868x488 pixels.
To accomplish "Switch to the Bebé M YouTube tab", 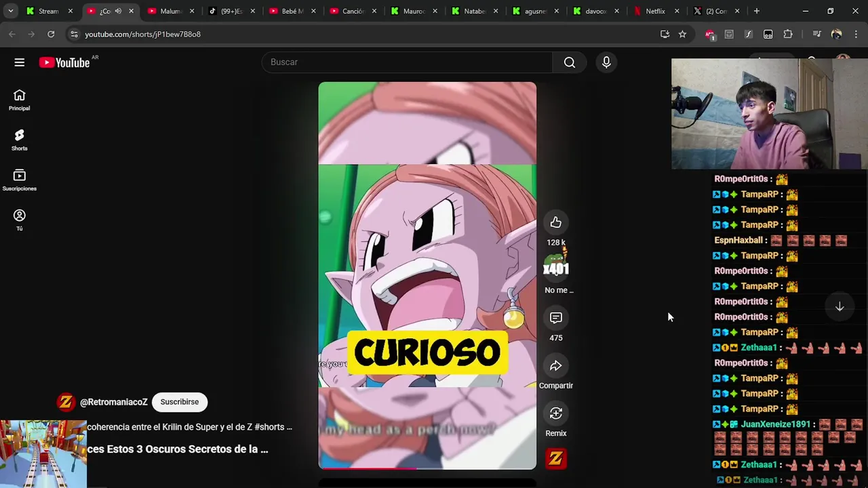I will (292, 11).
